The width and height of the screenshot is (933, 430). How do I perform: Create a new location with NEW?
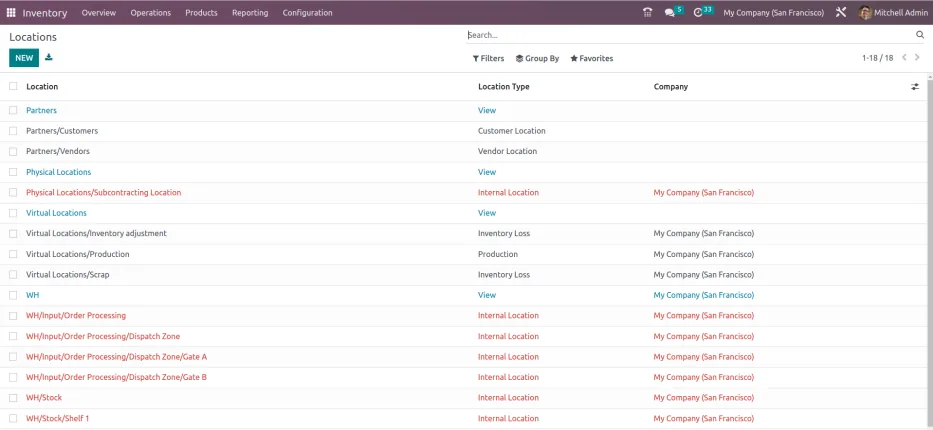(24, 58)
